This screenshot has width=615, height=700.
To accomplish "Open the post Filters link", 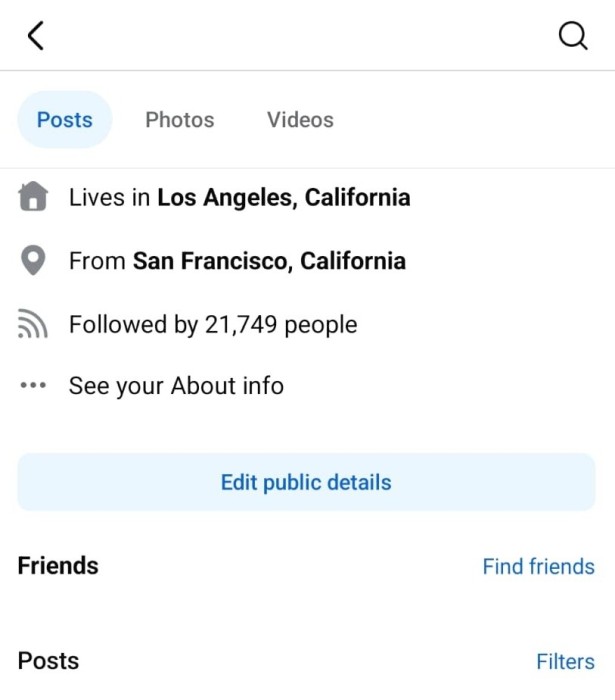I will (x=565, y=661).
